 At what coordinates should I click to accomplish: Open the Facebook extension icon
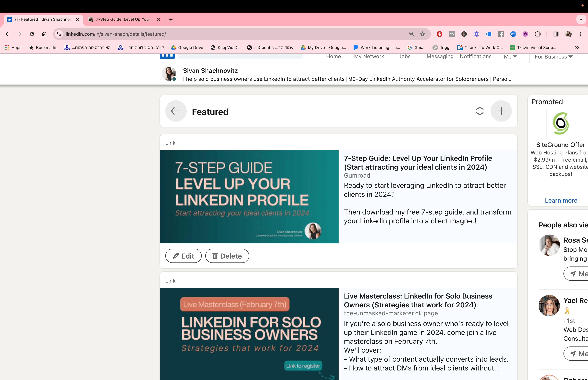click(501, 34)
